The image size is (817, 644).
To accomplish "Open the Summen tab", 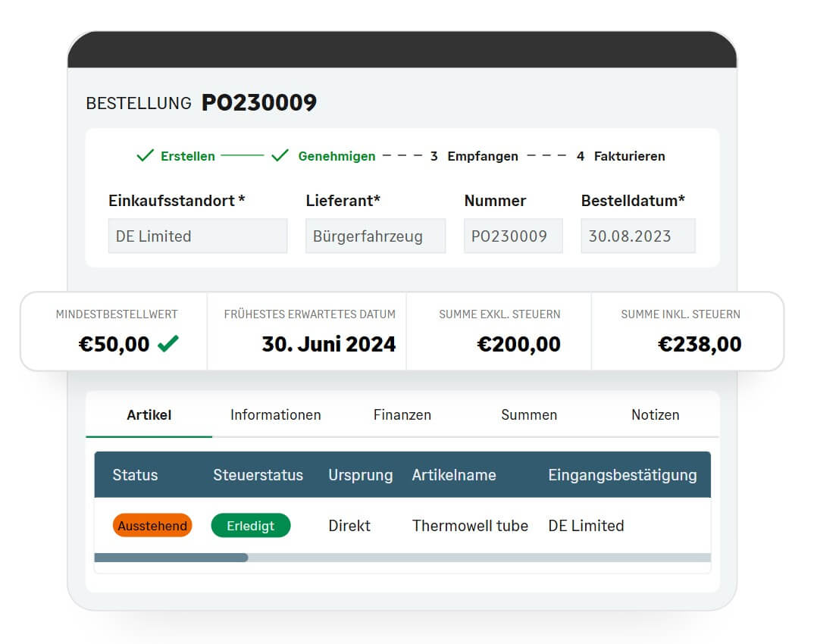I will [x=529, y=414].
